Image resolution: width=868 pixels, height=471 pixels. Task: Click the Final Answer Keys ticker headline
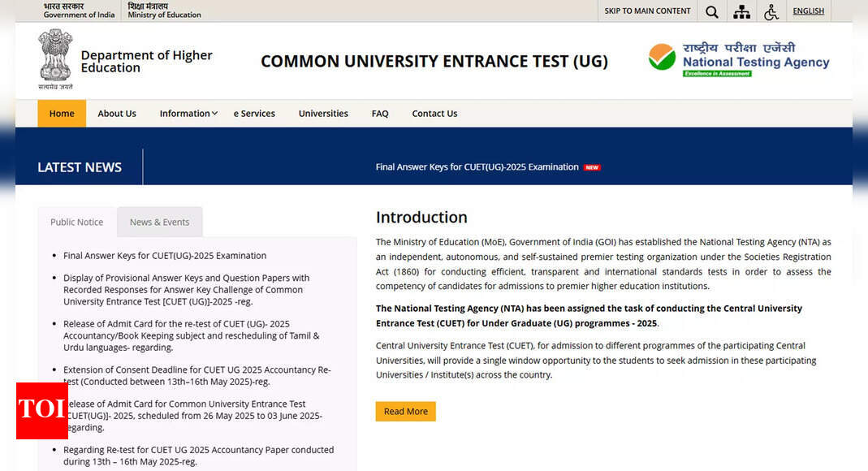click(477, 167)
